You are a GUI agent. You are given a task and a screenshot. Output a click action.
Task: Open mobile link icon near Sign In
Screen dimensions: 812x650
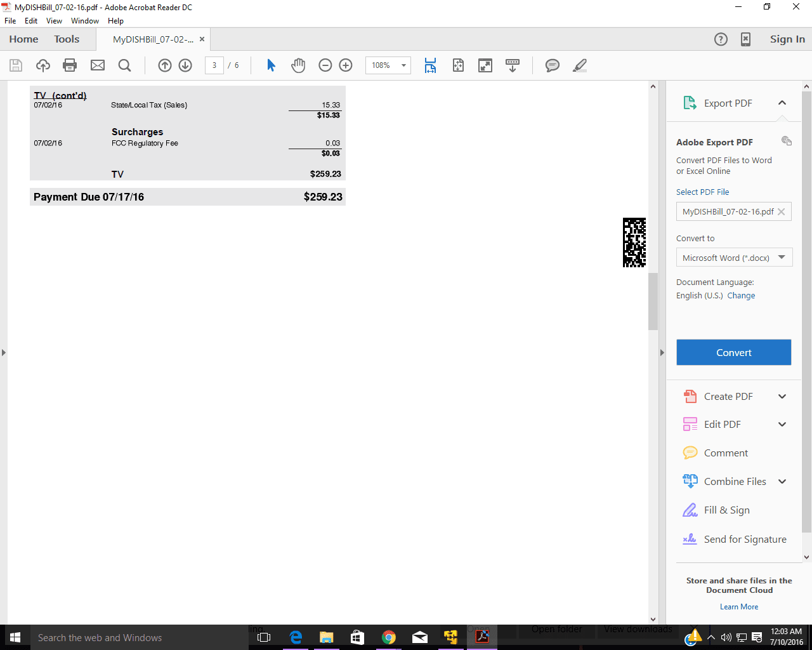pyautogui.click(x=746, y=39)
